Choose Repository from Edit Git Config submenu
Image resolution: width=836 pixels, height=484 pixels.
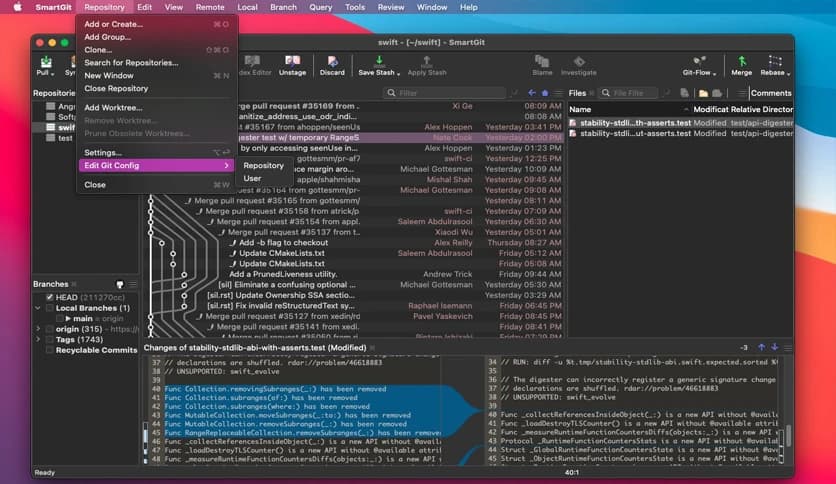[263, 166]
